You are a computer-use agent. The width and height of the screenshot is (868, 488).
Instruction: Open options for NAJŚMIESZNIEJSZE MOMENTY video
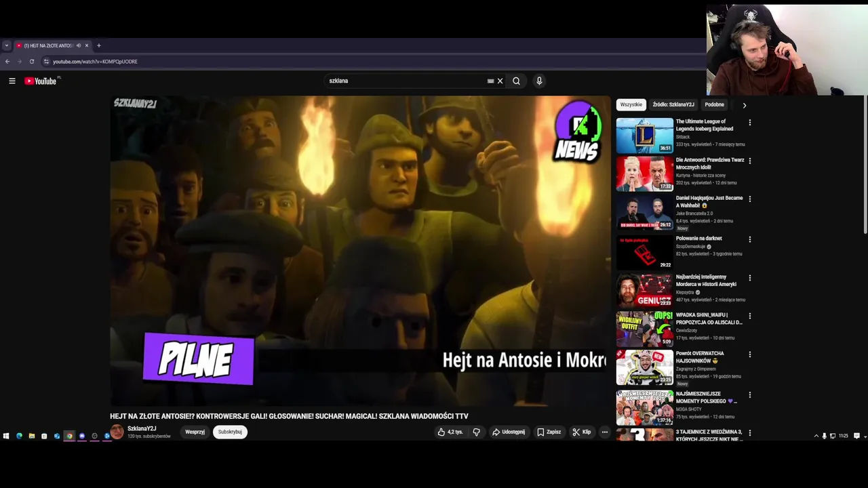[x=749, y=394]
